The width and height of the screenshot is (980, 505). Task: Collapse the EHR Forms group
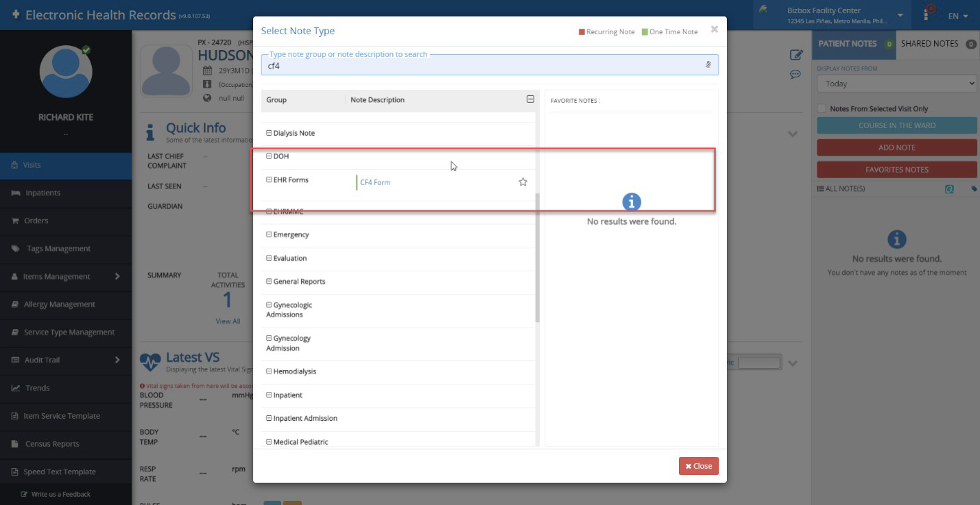click(269, 180)
